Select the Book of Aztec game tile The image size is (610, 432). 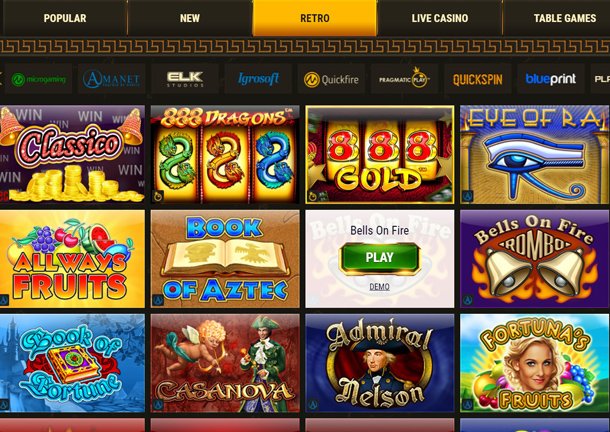coord(225,259)
